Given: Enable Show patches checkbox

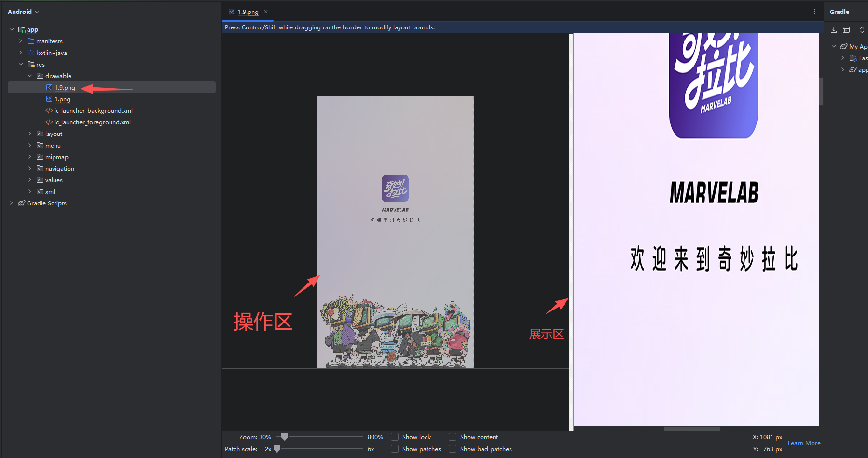Looking at the screenshot, I should tap(395, 449).
